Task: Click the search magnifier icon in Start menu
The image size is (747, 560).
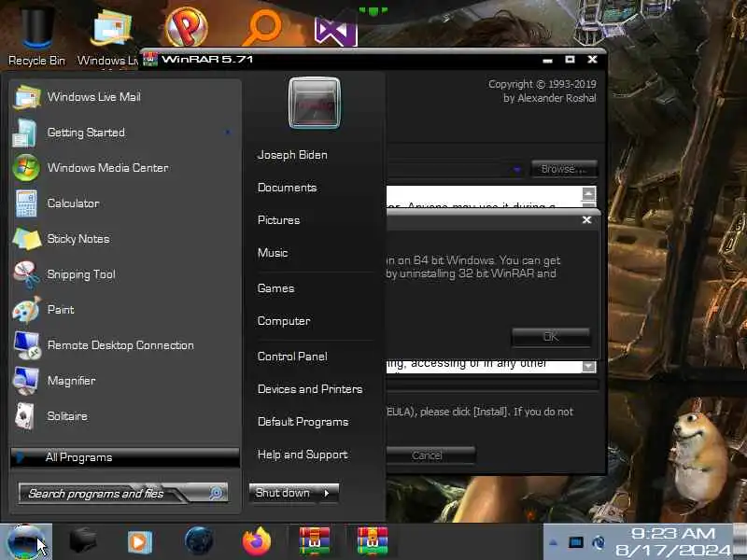Action: [217, 494]
